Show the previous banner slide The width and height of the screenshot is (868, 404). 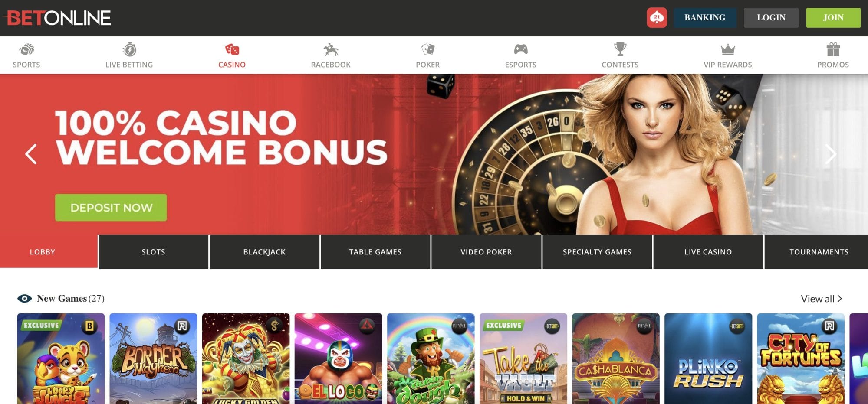tap(31, 154)
